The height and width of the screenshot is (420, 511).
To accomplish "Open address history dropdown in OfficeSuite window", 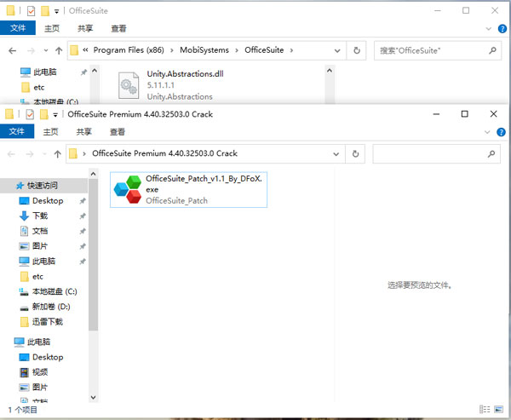I will tap(337, 50).
